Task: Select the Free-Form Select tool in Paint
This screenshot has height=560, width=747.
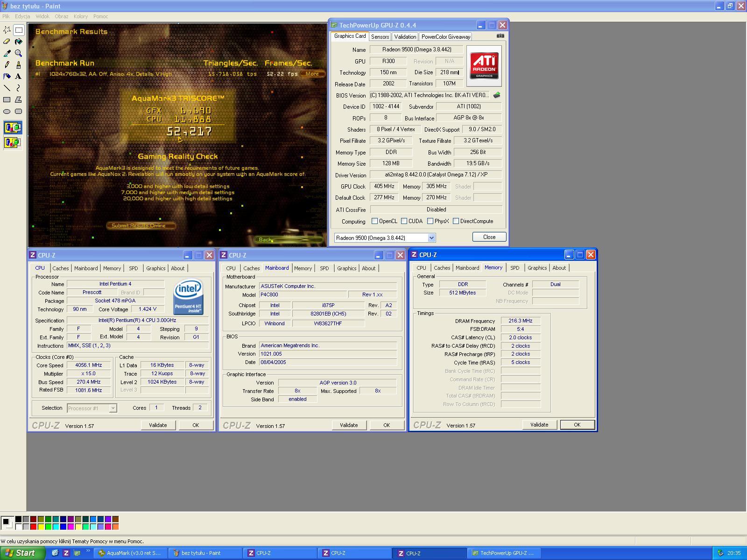Action: (x=7, y=30)
